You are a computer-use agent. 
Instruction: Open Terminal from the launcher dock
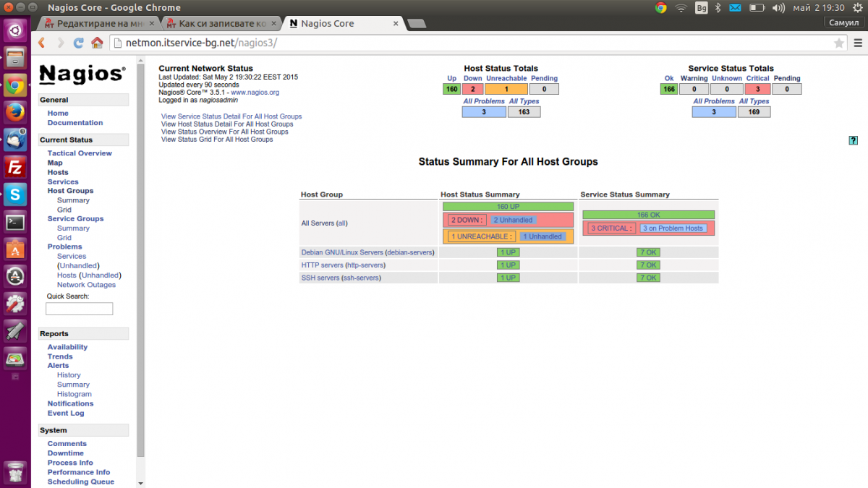[x=15, y=222]
